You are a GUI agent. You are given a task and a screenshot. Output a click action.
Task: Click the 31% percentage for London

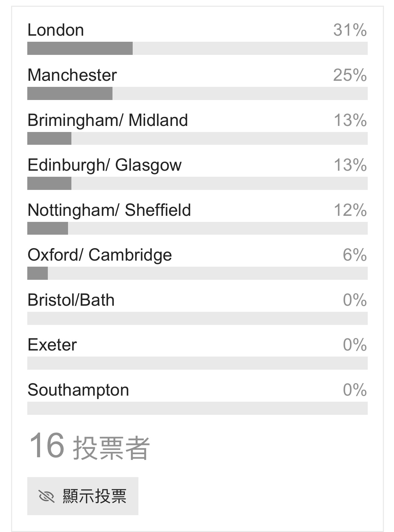350,30
